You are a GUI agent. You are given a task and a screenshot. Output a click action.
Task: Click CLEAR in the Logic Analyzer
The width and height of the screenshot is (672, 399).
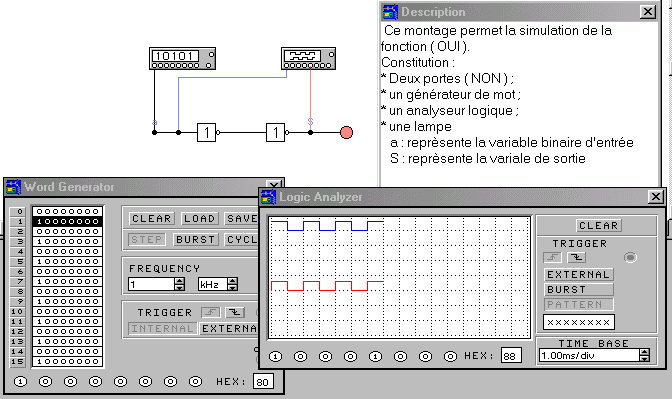click(x=598, y=225)
